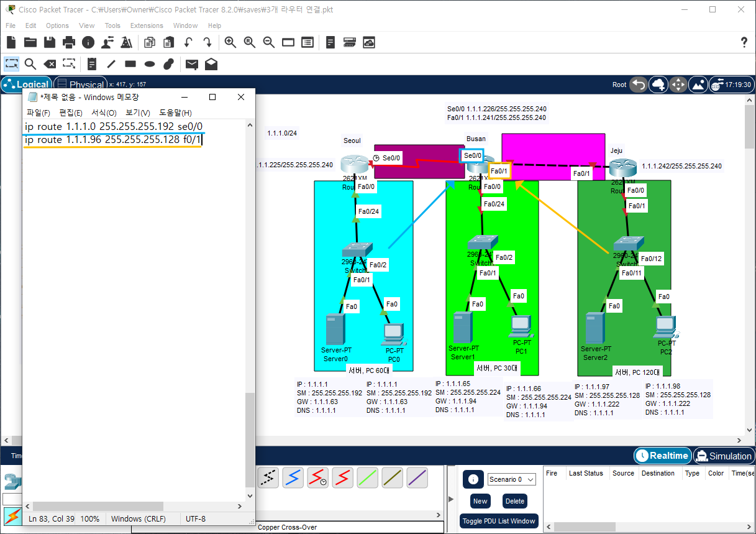Reset workspace zoom level
Viewport: 756px width, 534px height.
point(250,42)
